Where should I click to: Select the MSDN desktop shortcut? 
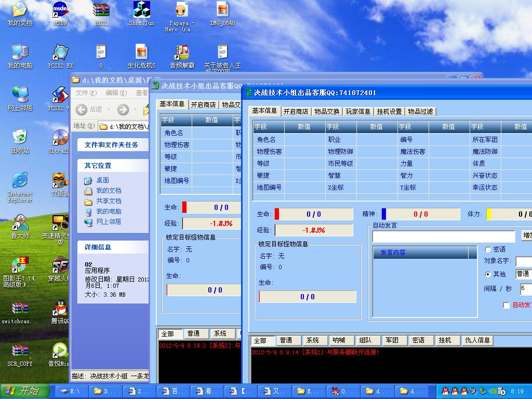(60, 14)
